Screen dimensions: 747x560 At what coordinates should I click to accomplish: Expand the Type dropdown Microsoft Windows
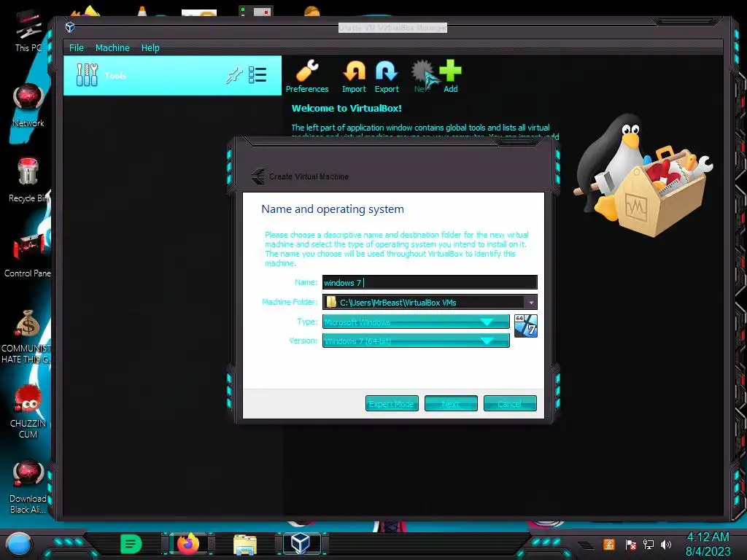416,322
